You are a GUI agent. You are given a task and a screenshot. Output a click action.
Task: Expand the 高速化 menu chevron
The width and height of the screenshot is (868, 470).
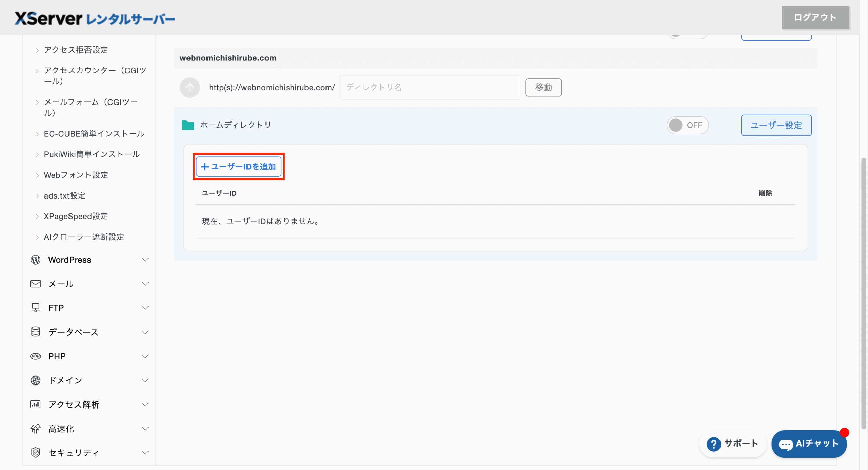tap(145, 429)
